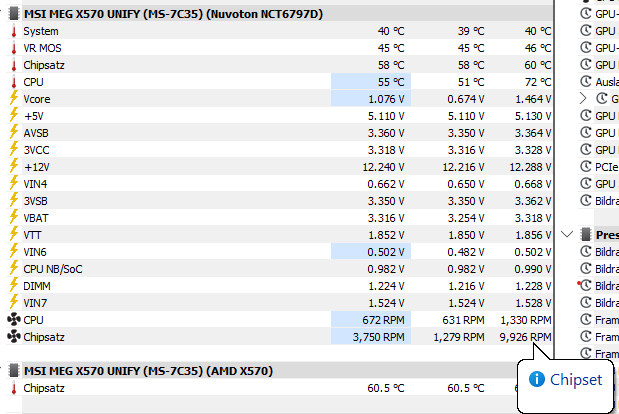Select the Vcore minimum value 0.674 V
619x414 pixels.
pos(466,99)
